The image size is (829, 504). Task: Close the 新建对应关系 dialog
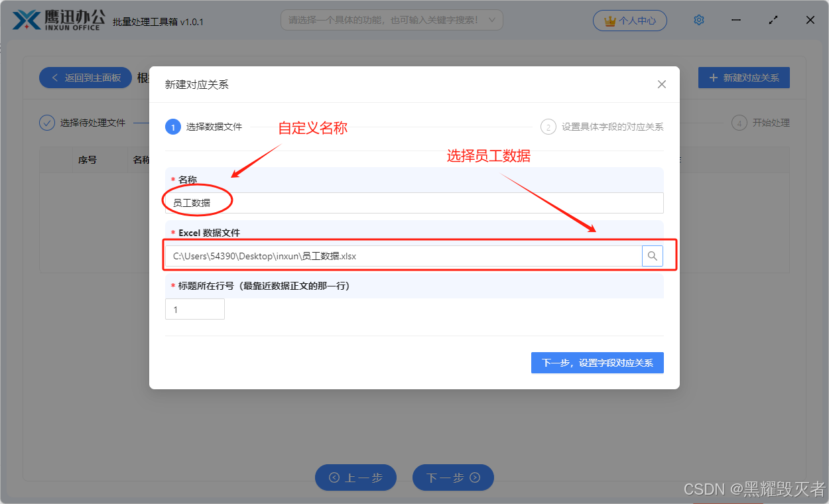coord(661,84)
